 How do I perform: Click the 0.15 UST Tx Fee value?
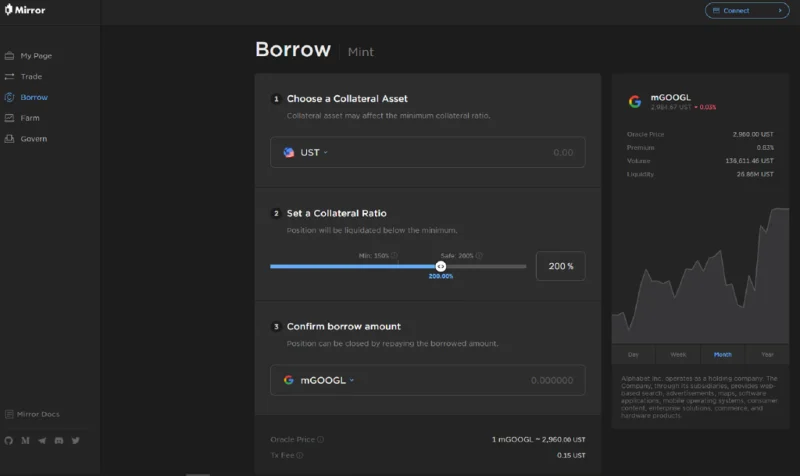571,455
